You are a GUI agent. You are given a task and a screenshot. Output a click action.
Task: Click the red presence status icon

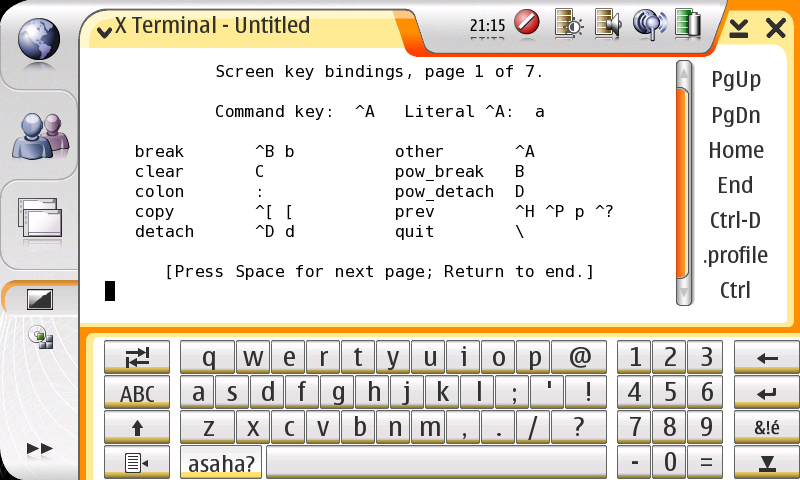coord(527,23)
